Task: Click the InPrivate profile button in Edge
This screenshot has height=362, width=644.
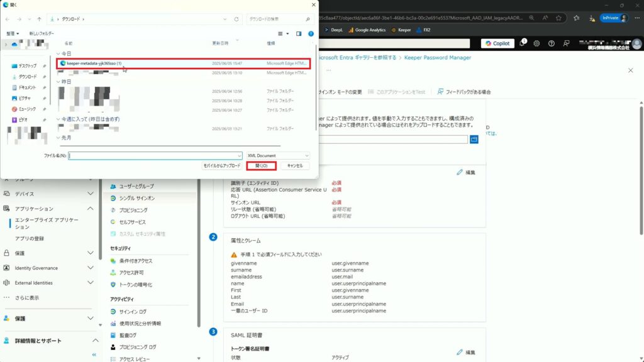Action: point(614,18)
